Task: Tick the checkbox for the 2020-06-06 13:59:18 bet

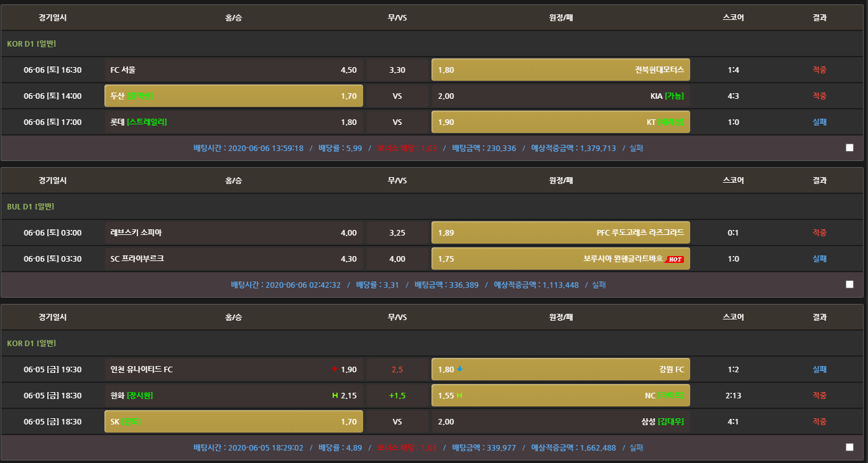Action: (x=849, y=148)
